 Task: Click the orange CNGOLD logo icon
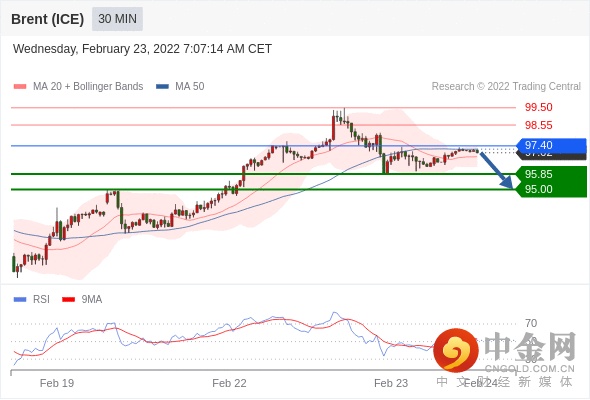tap(456, 351)
